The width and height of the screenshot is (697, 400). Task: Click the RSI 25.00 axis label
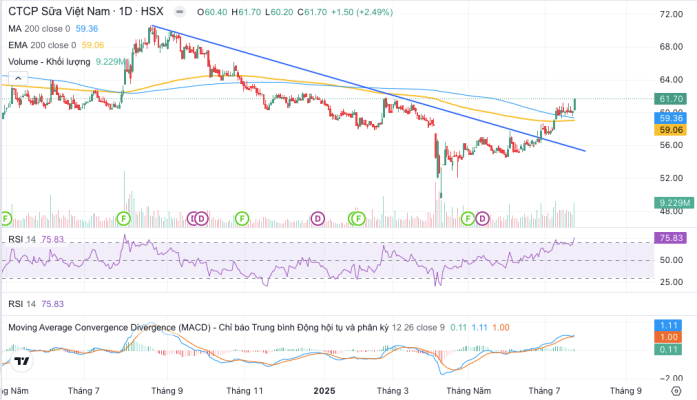point(671,282)
